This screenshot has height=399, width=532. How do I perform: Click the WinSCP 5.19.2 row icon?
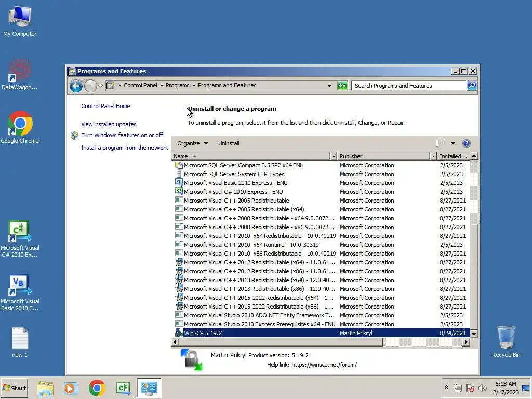179,333
